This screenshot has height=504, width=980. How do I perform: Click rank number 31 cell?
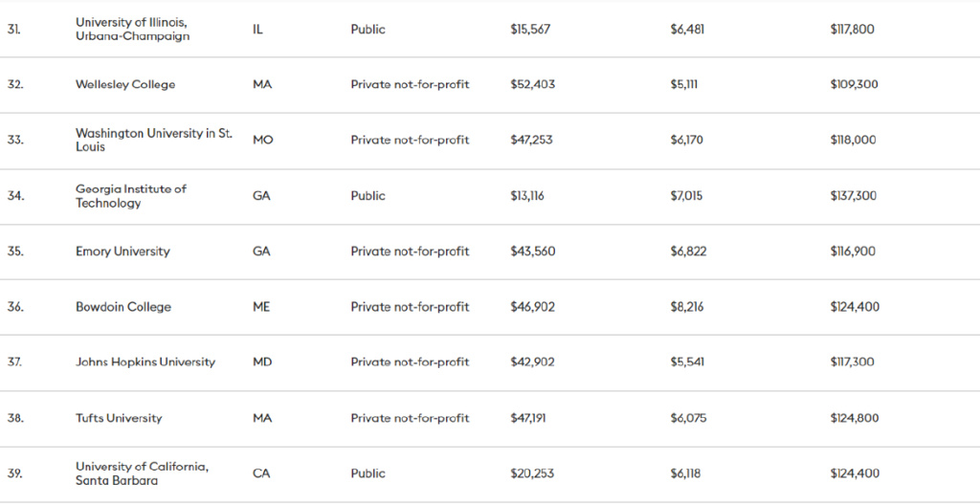(x=14, y=29)
